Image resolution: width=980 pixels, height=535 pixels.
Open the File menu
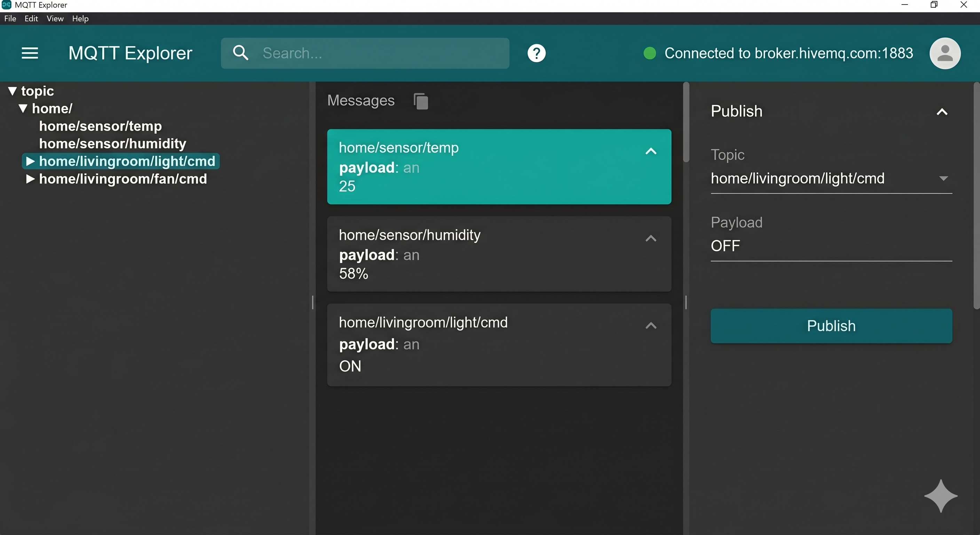pyautogui.click(x=10, y=18)
